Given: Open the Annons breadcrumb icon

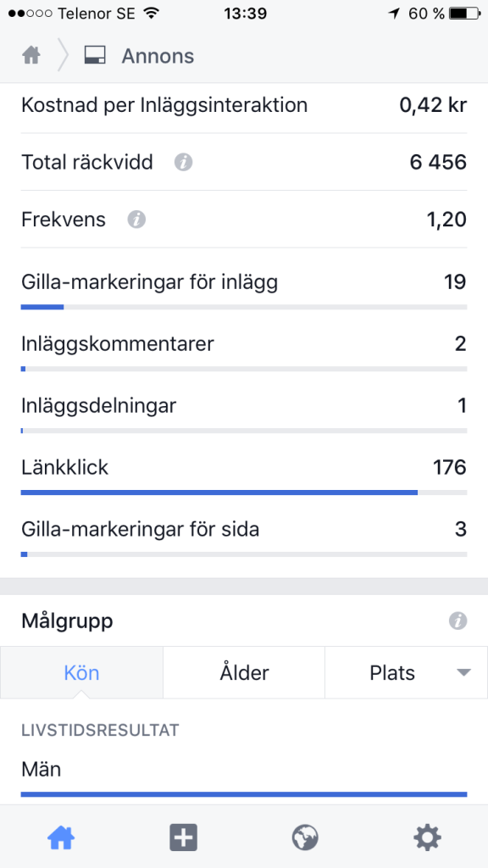Looking at the screenshot, I should coord(95,56).
